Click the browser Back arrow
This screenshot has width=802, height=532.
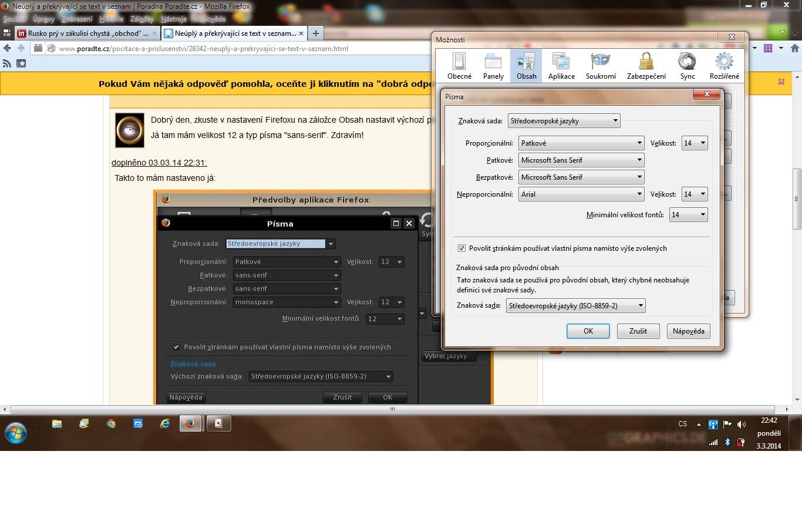click(7, 48)
